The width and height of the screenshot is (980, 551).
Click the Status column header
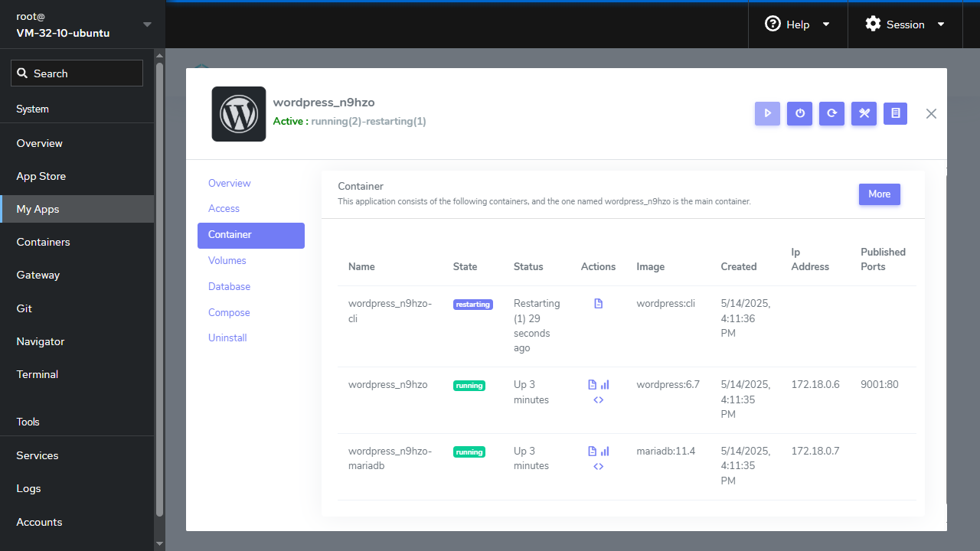[528, 267]
